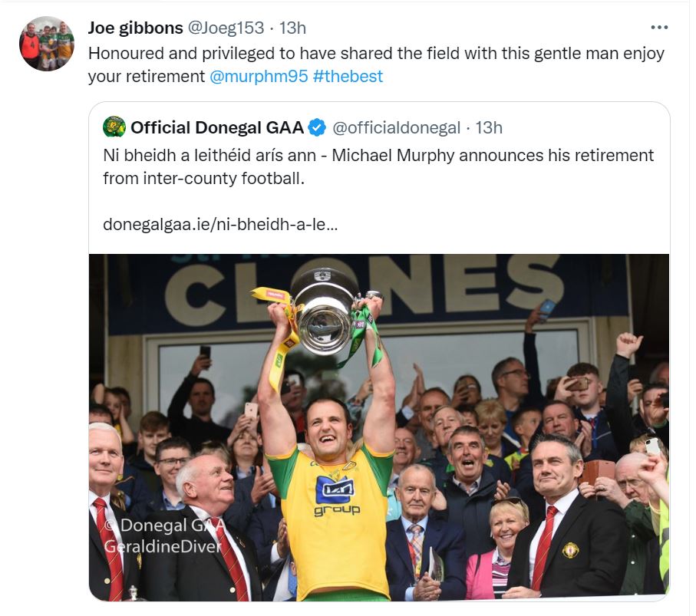The image size is (696, 616).
Task: Click the @Joeg153 handle
Action: [x=226, y=28]
